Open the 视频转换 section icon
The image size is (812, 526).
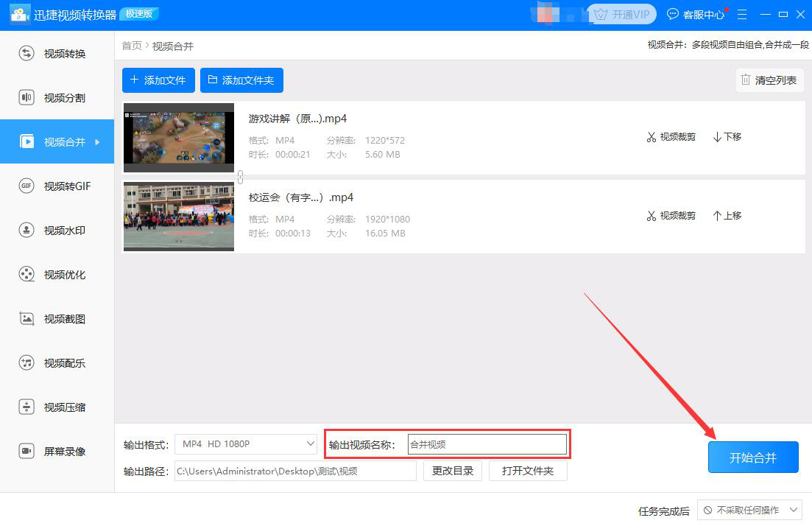pyautogui.click(x=27, y=53)
